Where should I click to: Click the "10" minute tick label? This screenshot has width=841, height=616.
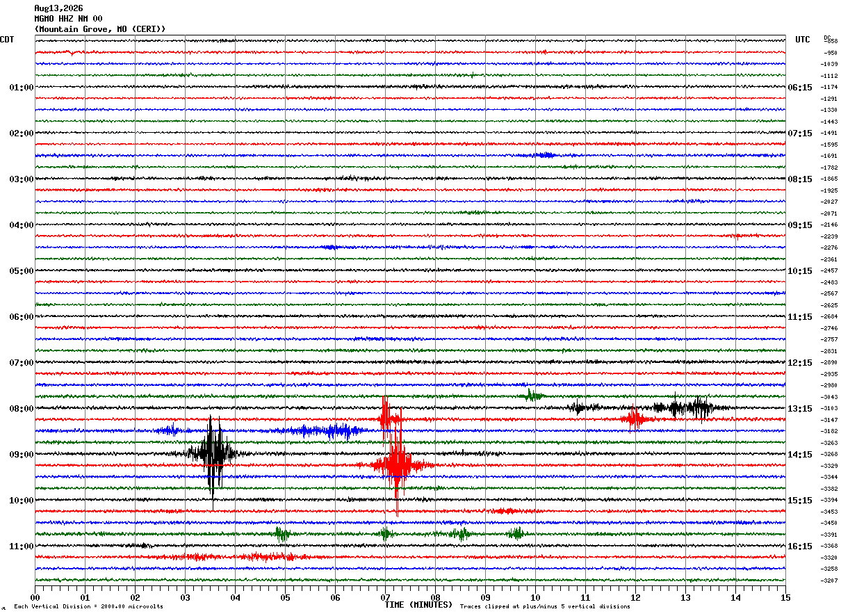(535, 597)
